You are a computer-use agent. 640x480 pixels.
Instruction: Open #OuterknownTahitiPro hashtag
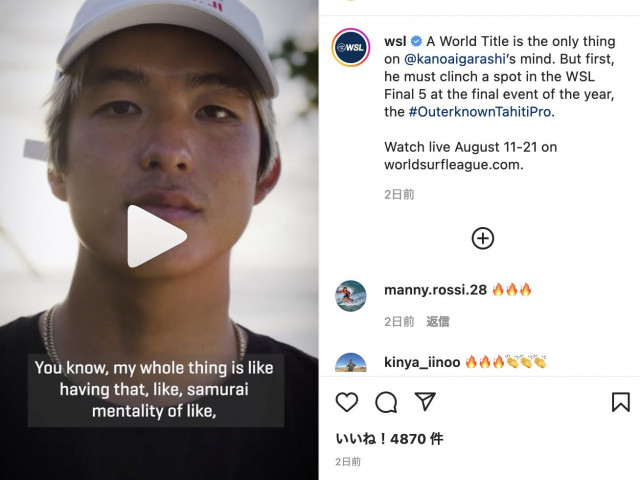pyautogui.click(x=480, y=112)
